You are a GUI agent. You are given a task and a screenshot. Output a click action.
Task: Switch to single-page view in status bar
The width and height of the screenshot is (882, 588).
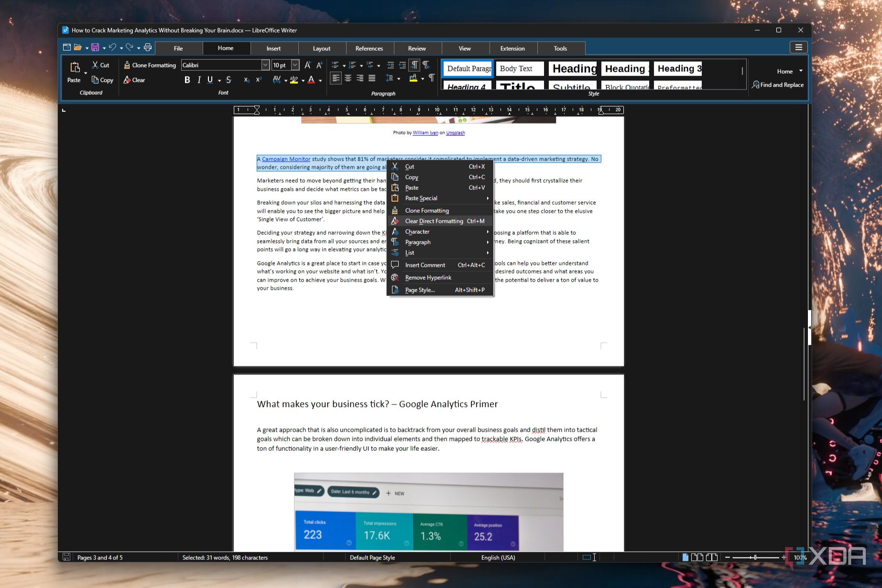686,557
